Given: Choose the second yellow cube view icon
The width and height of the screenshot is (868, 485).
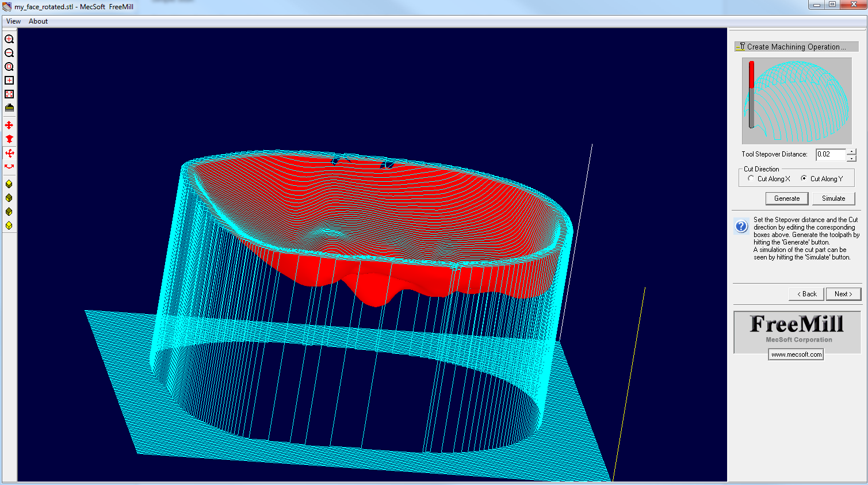Looking at the screenshot, I should click(9, 198).
